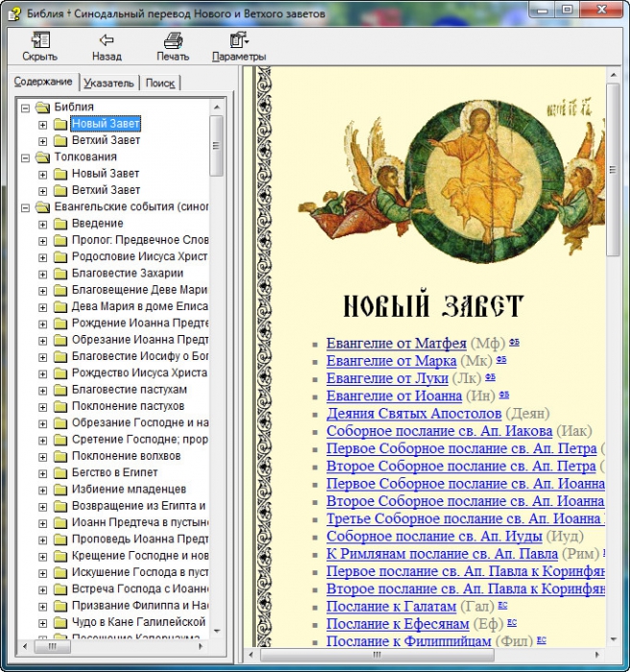Click the open book icon beside Библия

point(42,108)
